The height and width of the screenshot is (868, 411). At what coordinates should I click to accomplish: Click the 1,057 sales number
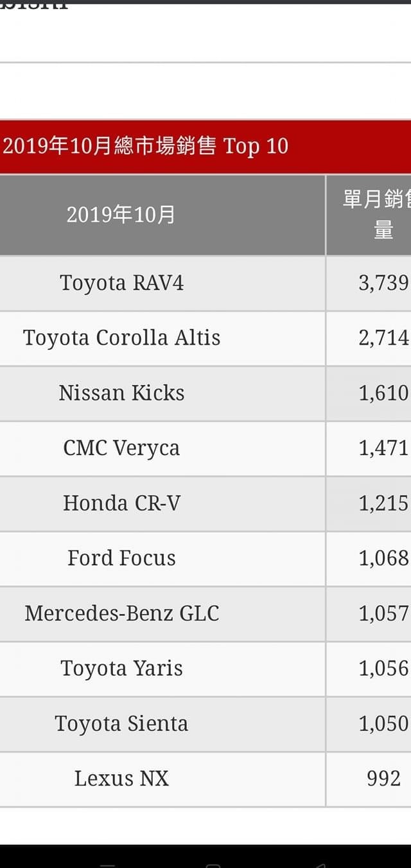[383, 613]
